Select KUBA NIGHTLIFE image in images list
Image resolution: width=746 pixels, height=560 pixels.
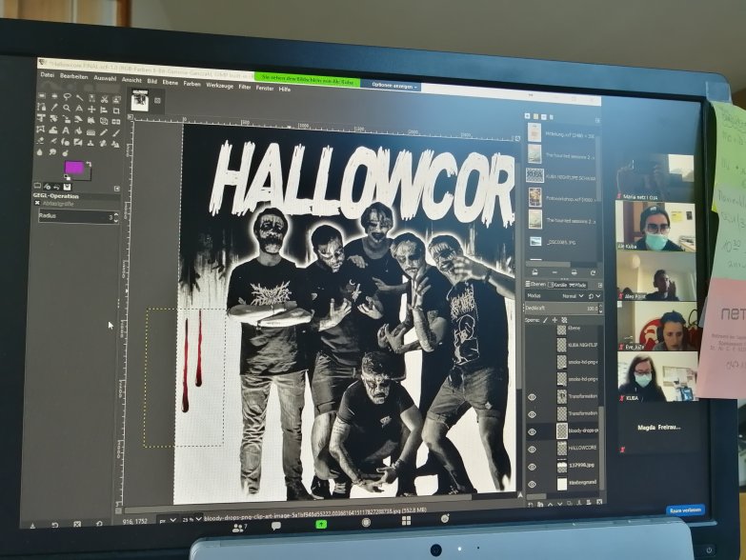(562, 176)
